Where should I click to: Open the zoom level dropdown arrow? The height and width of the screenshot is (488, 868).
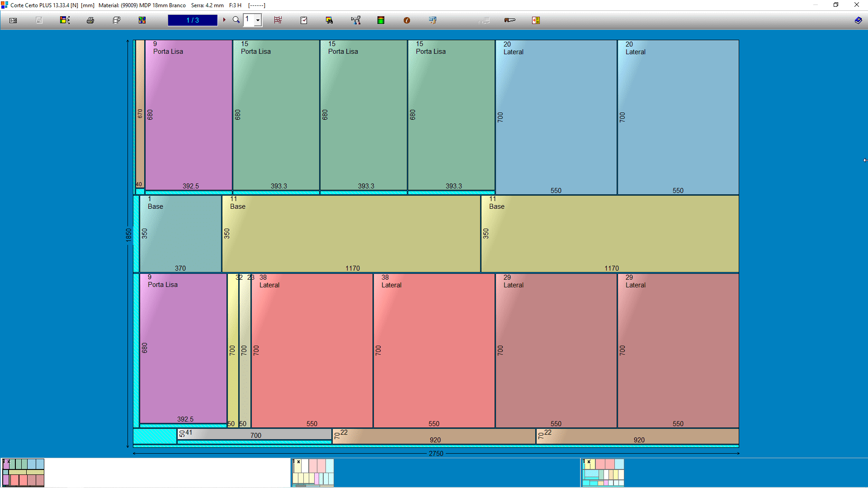click(258, 20)
